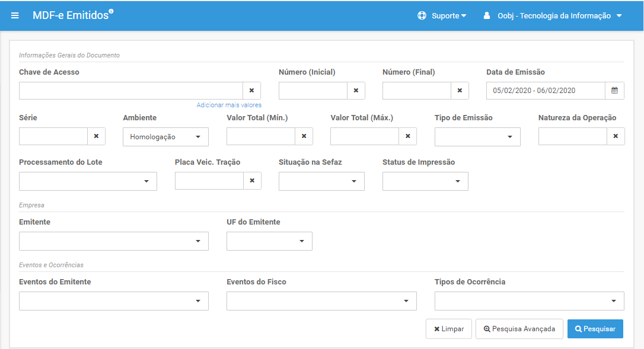The height and width of the screenshot is (349, 644).
Task: Click inside the Chave de Acesso input
Action: tap(131, 90)
